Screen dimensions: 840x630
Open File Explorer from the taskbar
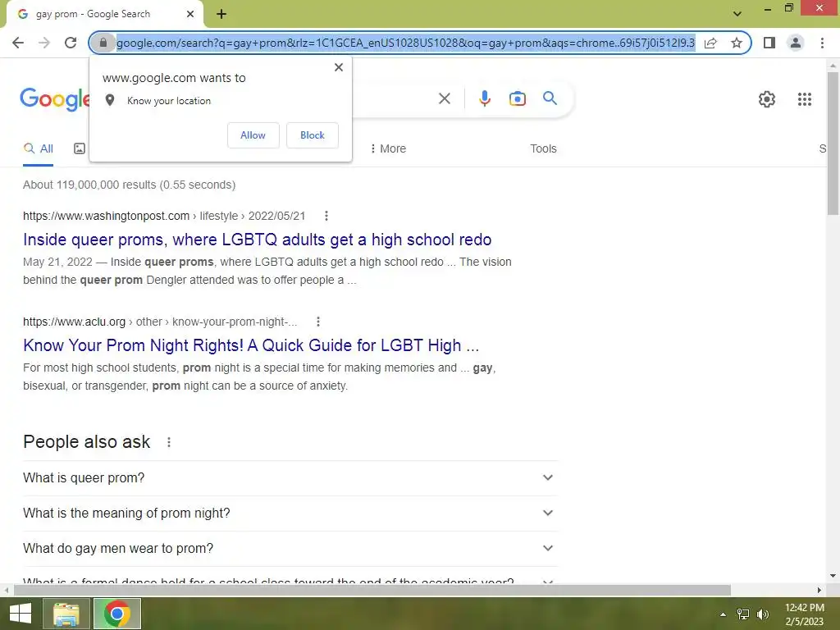[x=66, y=614]
